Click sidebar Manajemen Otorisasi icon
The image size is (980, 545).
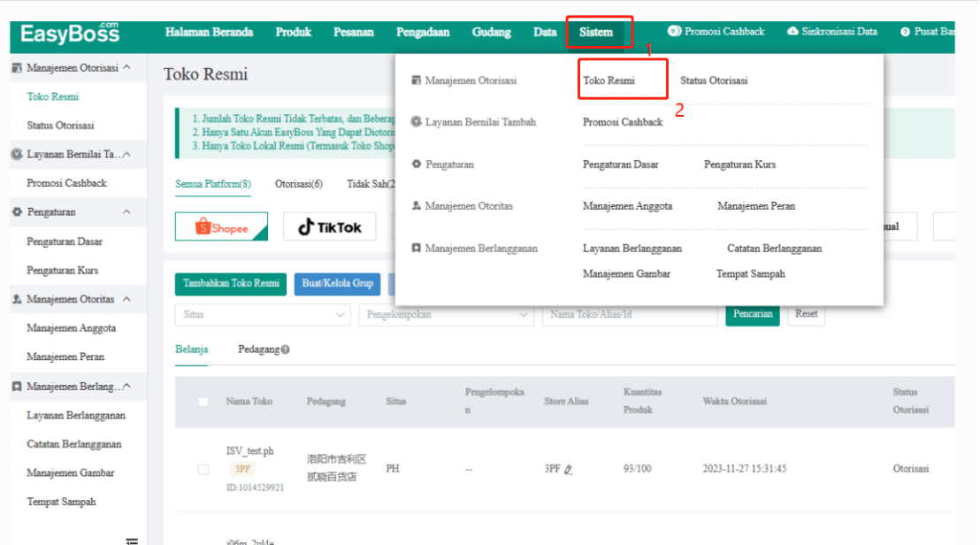[x=17, y=67]
